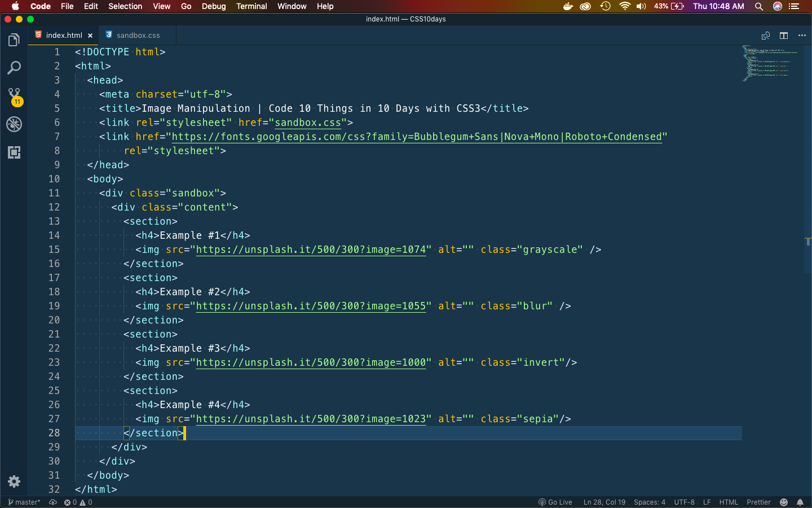Viewport: 812px width, 508px height.
Task: Click the vertical scrollbar marker
Action: pyautogui.click(x=808, y=242)
